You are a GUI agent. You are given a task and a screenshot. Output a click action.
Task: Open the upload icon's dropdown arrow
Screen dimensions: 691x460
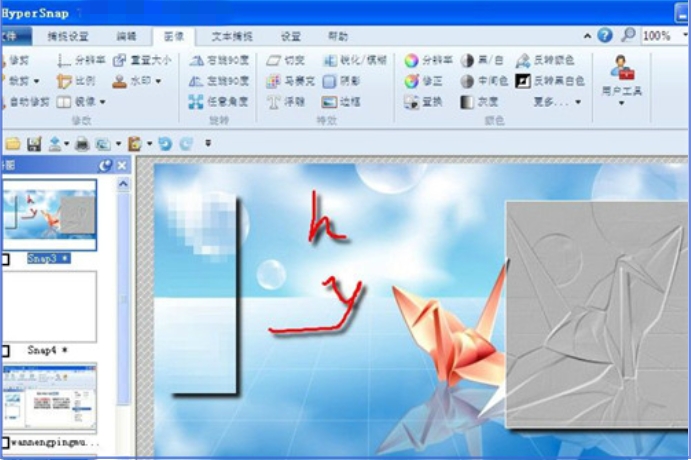(x=67, y=144)
